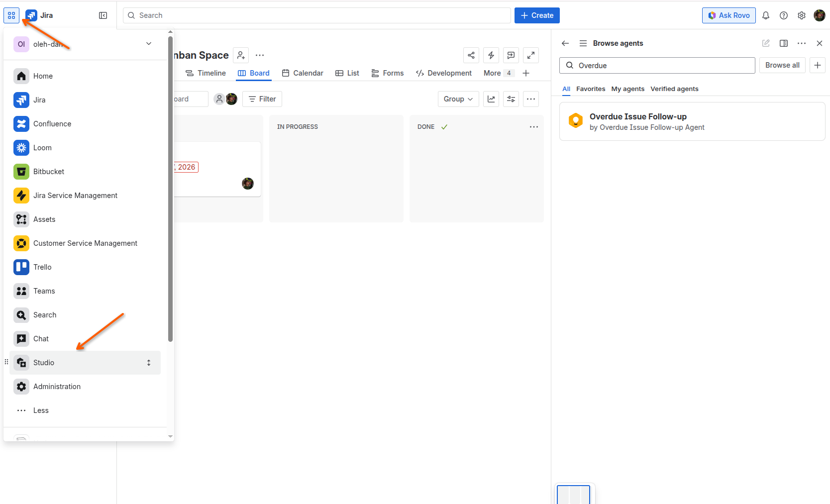Open Jira Service Management
830x504 pixels.
click(85, 196)
